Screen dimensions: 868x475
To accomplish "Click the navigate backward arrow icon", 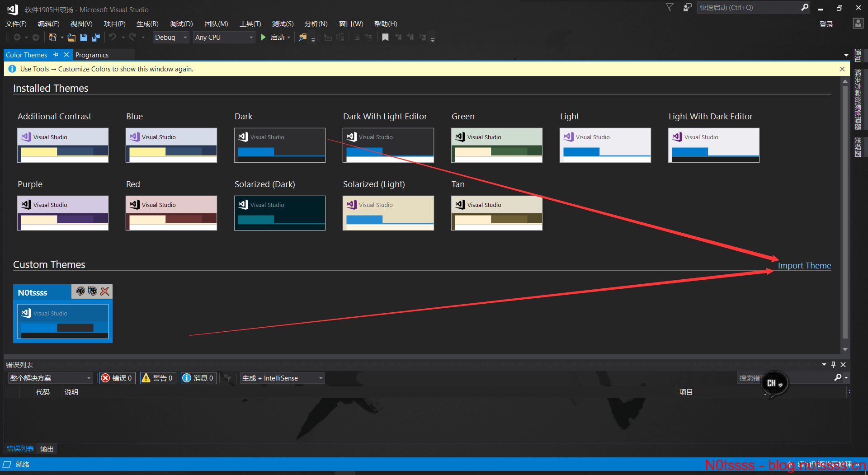I will point(17,38).
